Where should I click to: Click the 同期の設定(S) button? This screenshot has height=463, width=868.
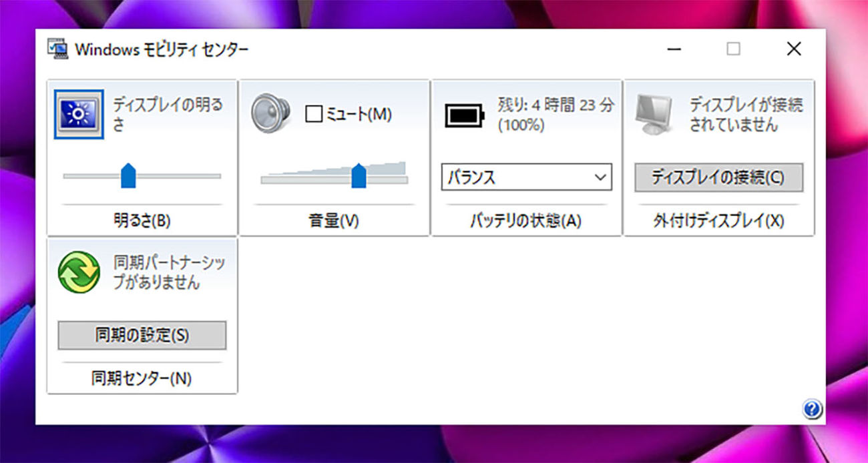pos(142,336)
